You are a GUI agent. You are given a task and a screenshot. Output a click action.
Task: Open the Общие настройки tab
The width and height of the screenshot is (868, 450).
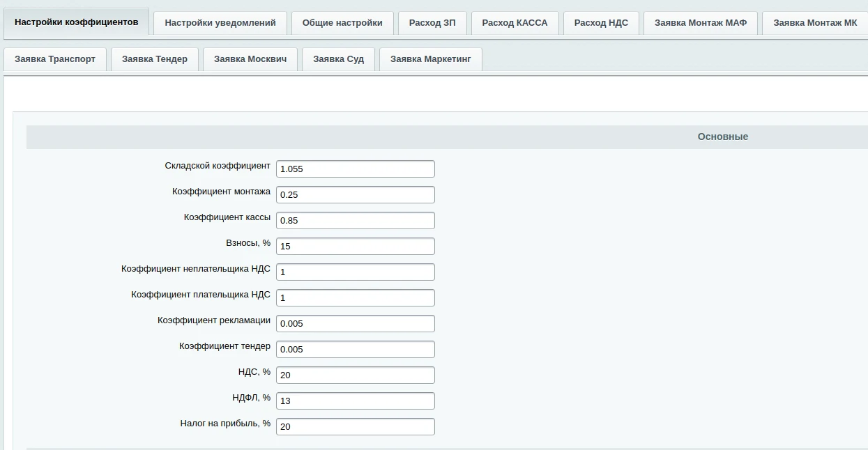342,23
